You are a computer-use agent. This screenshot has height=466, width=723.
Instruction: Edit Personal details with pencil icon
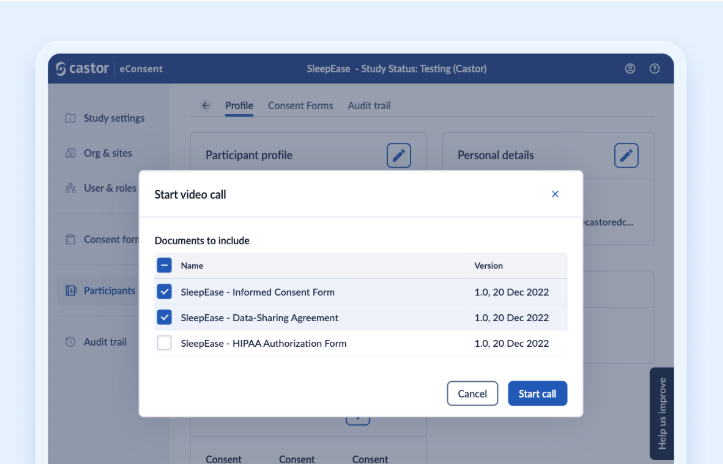point(626,155)
